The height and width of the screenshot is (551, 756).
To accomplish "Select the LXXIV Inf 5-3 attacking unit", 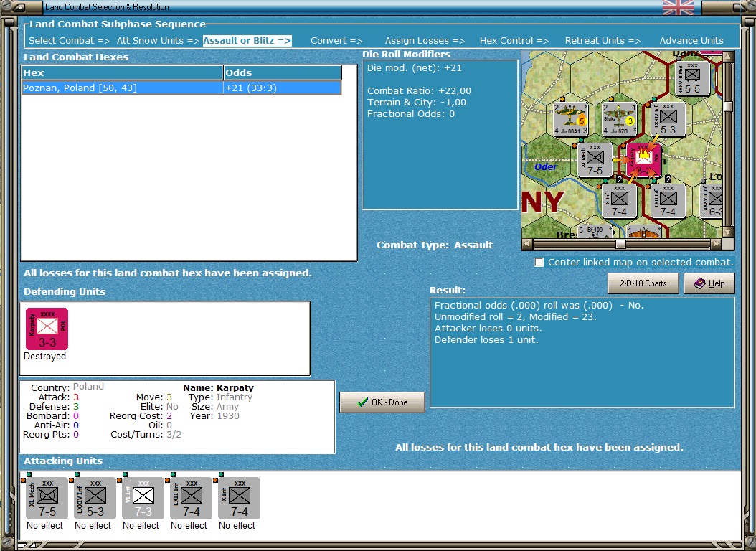I will pos(95,499).
